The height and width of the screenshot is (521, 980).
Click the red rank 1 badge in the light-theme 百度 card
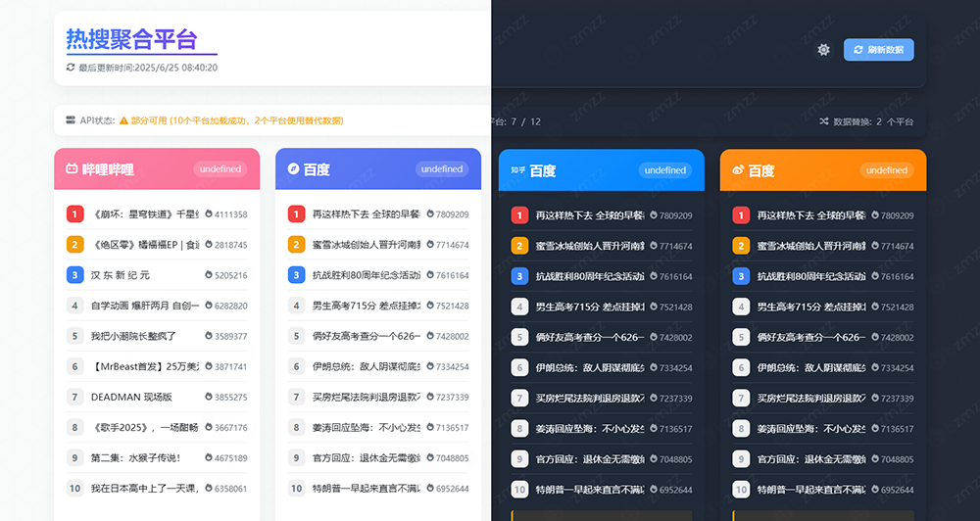pos(296,214)
